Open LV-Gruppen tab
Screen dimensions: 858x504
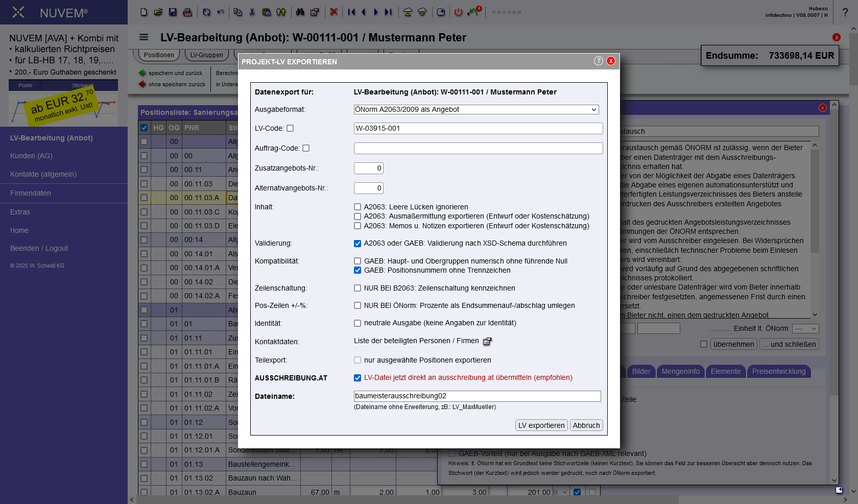click(207, 55)
